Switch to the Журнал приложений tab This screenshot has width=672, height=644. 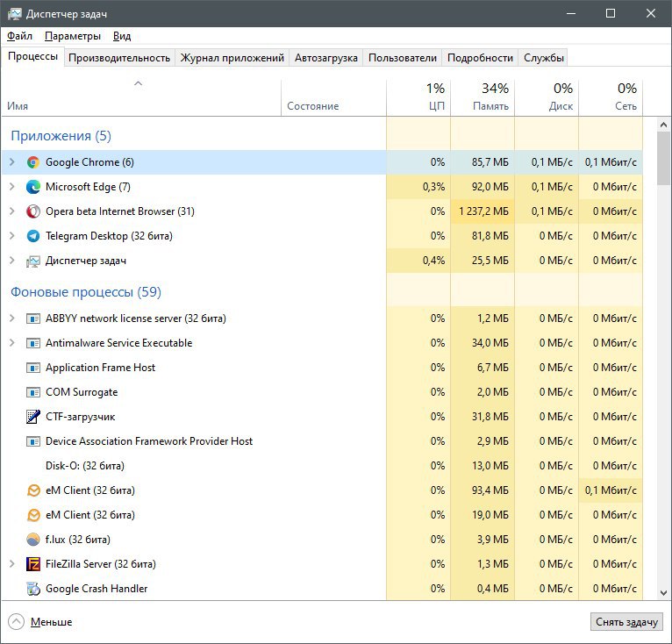coord(232,58)
